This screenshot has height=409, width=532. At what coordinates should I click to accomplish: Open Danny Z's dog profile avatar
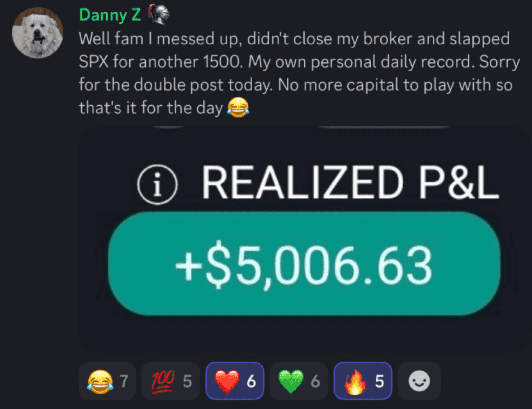coord(38,33)
